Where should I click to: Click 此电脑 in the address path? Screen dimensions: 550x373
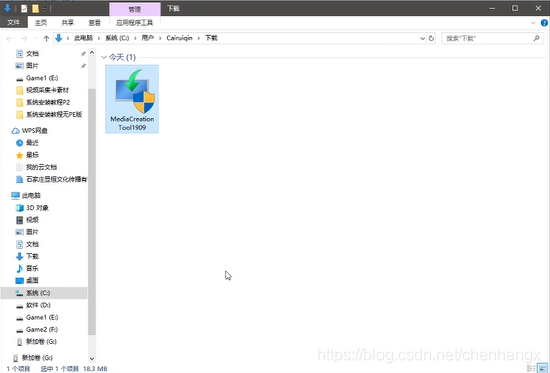click(83, 38)
